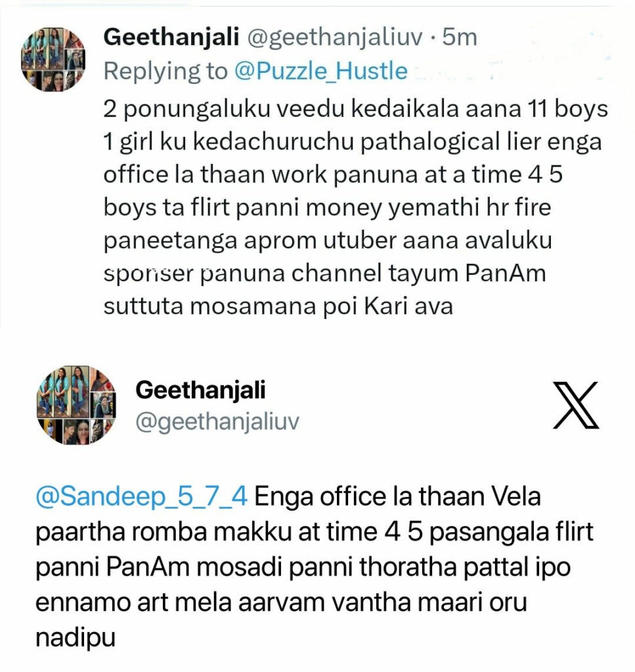Viewport: 635px width, 672px height.
Task: Click the word "sponser" in the reply text
Action: [148, 274]
